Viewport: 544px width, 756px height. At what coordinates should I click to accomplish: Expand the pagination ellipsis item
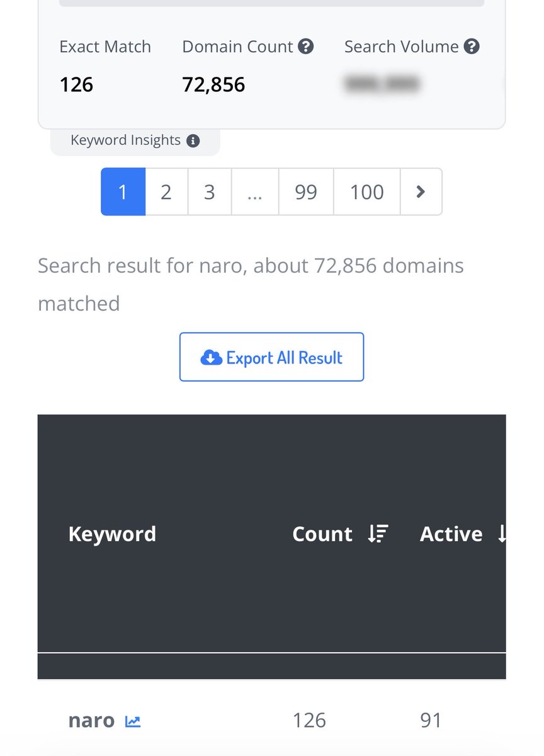[x=255, y=192]
